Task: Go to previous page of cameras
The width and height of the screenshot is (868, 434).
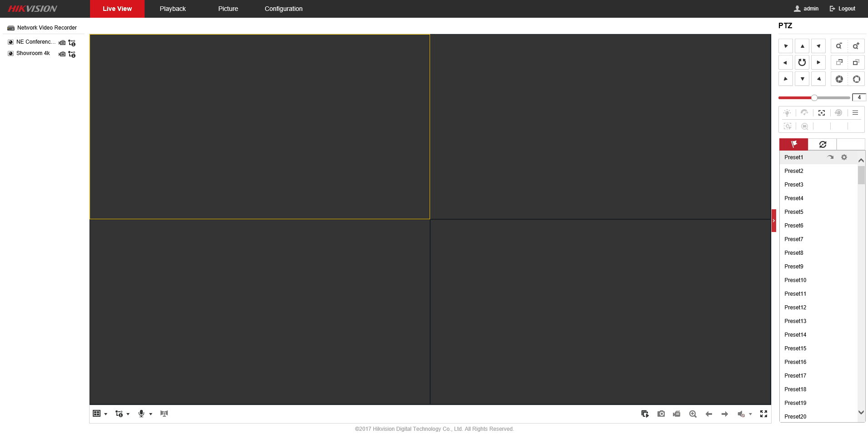Action: coord(709,414)
